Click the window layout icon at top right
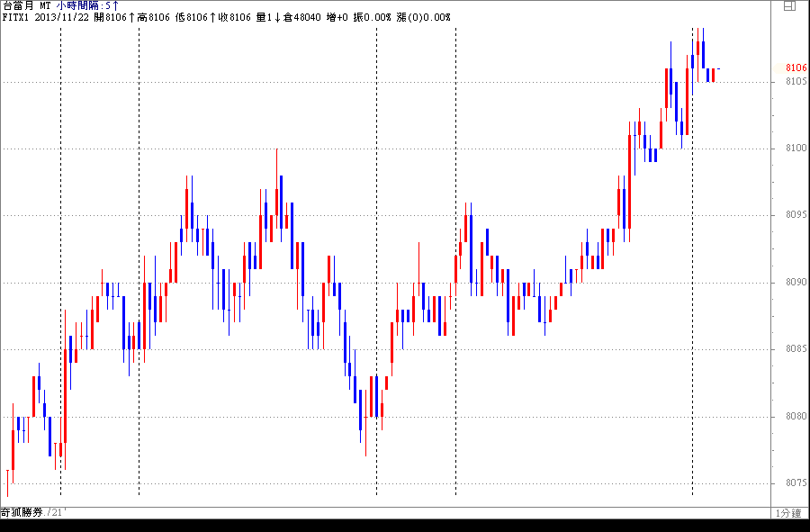 (x=789, y=5)
